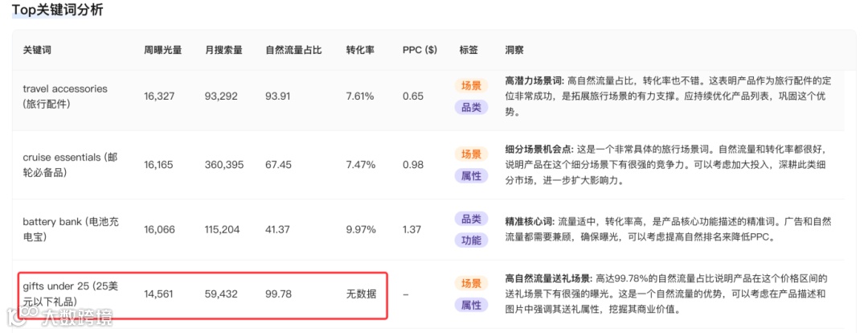
Task: Click 属性 tag in gifts under 25 row
Action: 472,305
